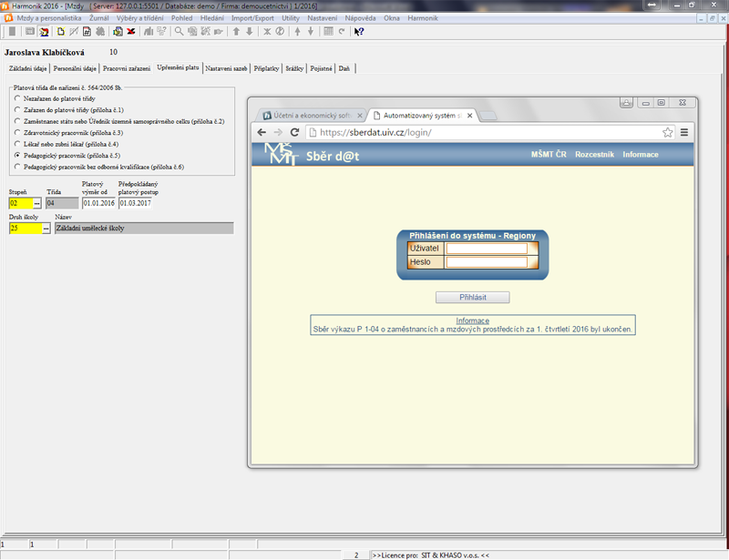Click the Platový výměr od date field

tap(98, 203)
